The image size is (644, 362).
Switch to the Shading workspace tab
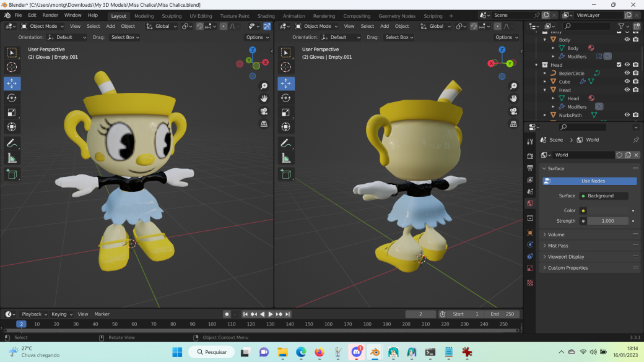coord(266,16)
